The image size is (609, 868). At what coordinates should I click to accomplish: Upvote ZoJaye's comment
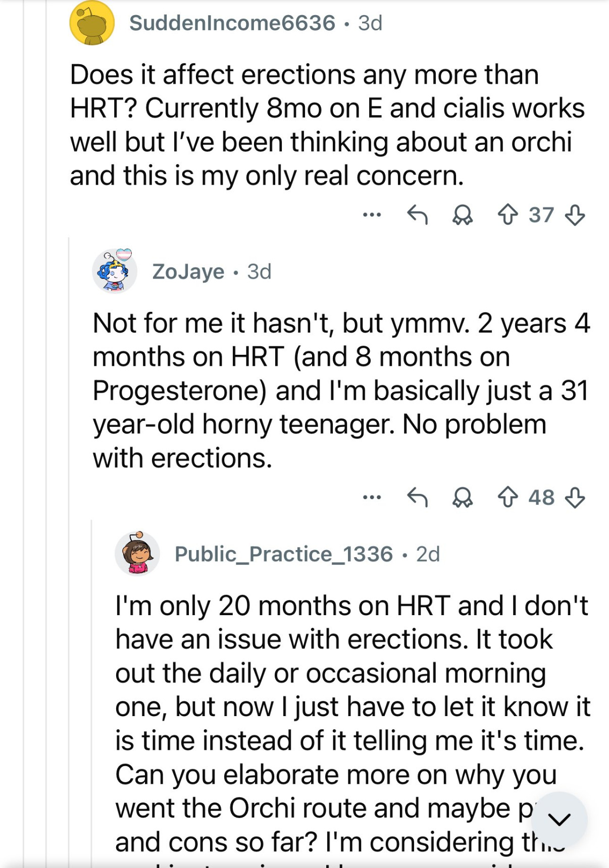pos(507,498)
